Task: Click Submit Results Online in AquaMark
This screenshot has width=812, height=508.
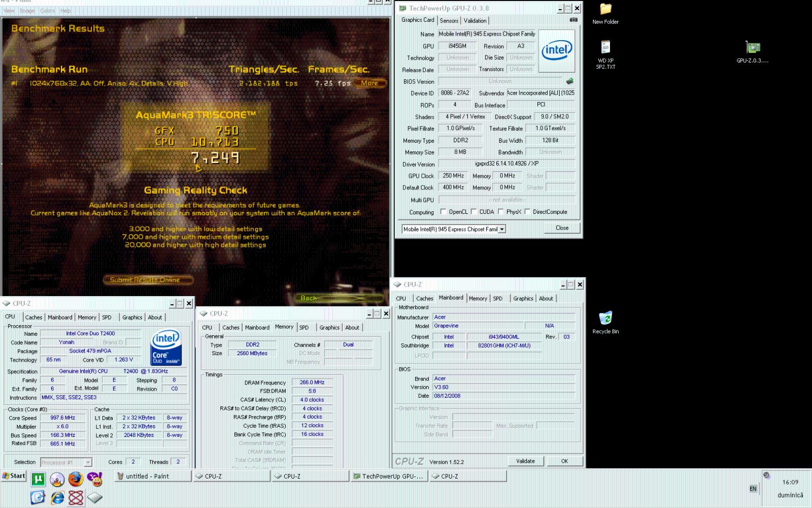Action: 148,280
